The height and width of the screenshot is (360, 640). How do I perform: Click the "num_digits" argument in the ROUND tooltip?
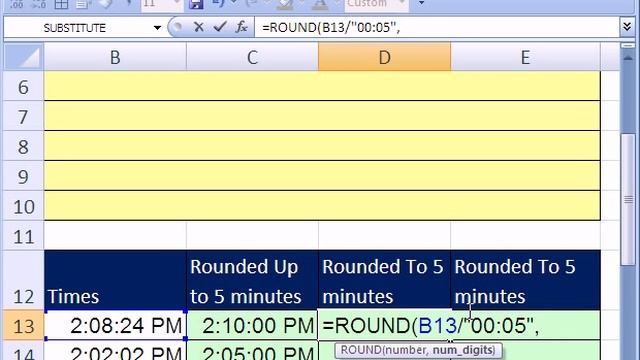(x=462, y=350)
